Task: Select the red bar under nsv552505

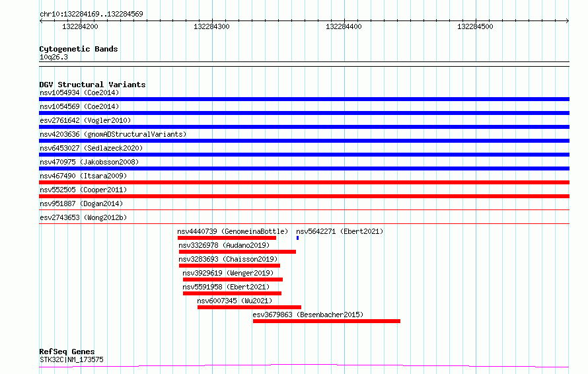Action: coord(304,196)
